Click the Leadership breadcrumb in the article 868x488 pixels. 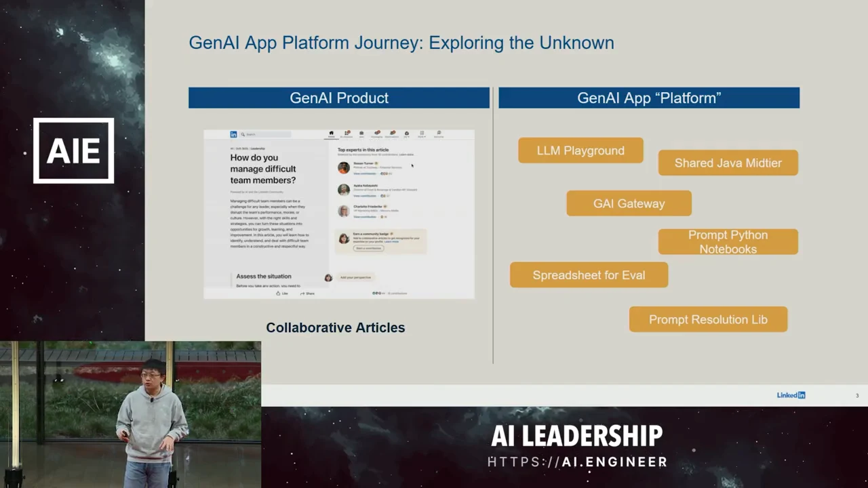(258, 148)
